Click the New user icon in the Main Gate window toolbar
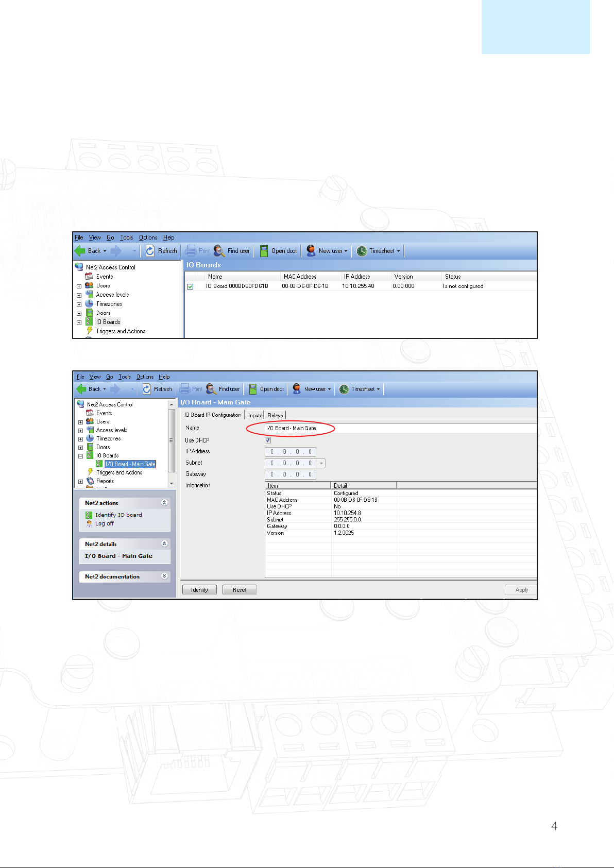Screen dimensions: 614x868 pyautogui.click(x=297, y=389)
